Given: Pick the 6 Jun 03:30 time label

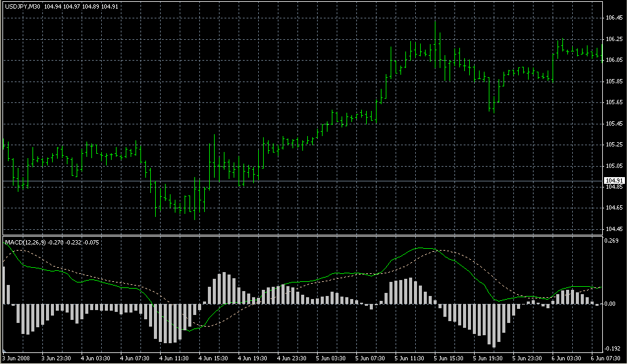Looking at the screenshot, I should coord(566,358).
